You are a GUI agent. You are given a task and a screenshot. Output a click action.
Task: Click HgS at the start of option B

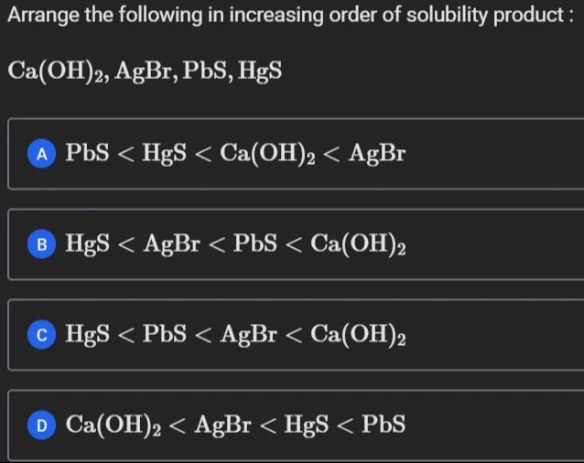(x=88, y=244)
